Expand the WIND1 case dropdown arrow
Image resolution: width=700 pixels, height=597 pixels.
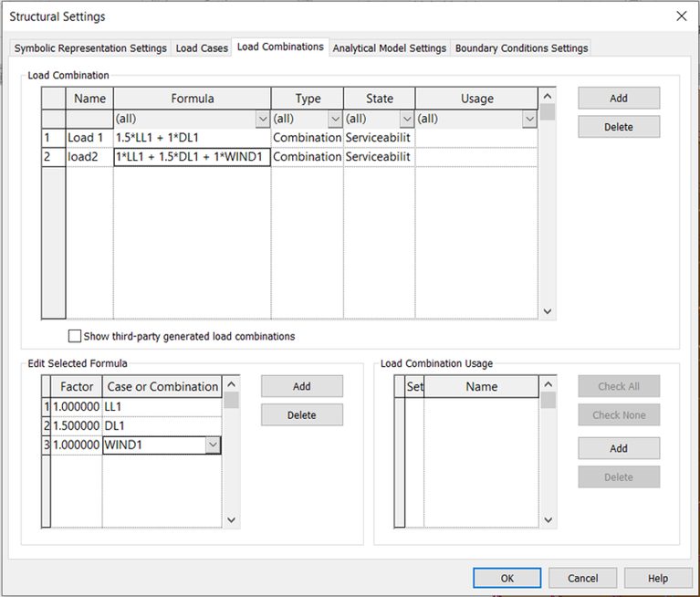(213, 445)
